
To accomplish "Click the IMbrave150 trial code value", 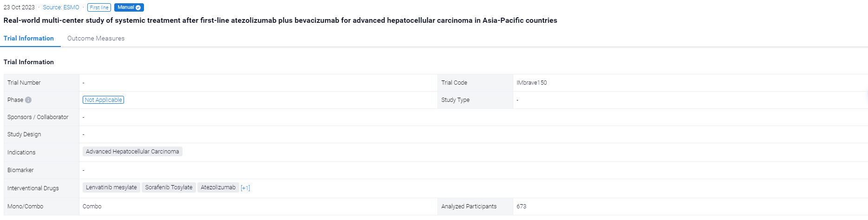I will tap(532, 83).
